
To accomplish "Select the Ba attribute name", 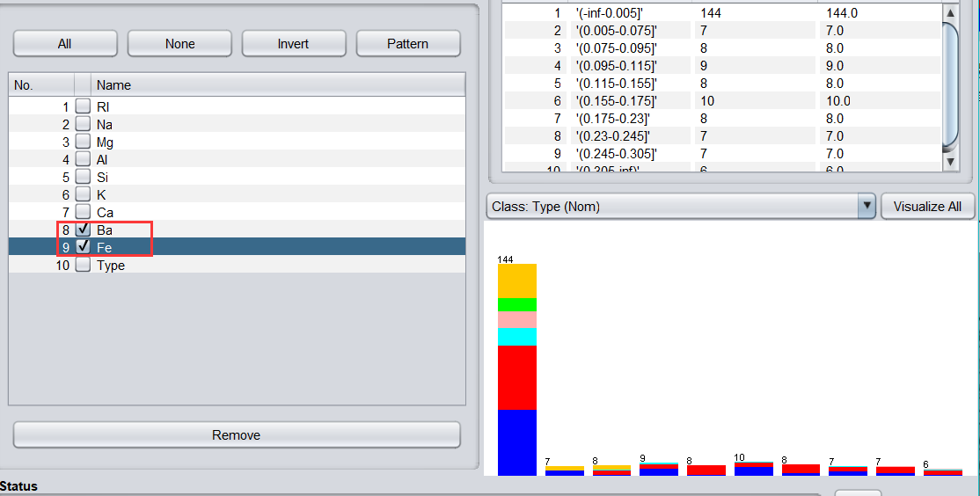I will click(x=105, y=230).
